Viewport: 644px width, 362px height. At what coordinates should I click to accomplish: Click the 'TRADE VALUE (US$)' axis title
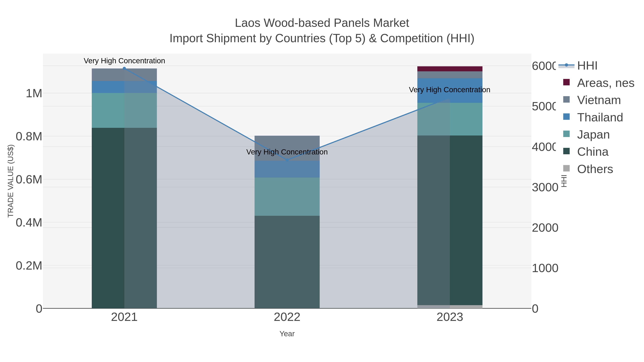pyautogui.click(x=11, y=181)
